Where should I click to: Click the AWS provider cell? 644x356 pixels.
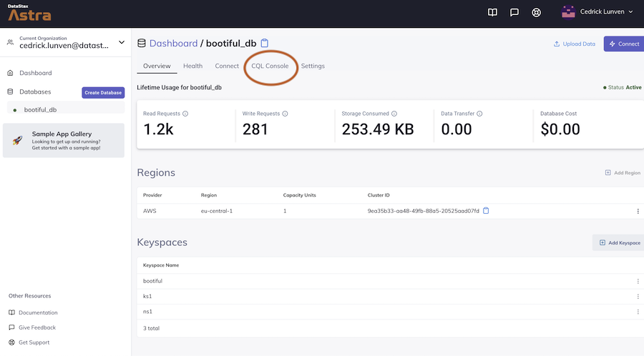click(x=150, y=211)
